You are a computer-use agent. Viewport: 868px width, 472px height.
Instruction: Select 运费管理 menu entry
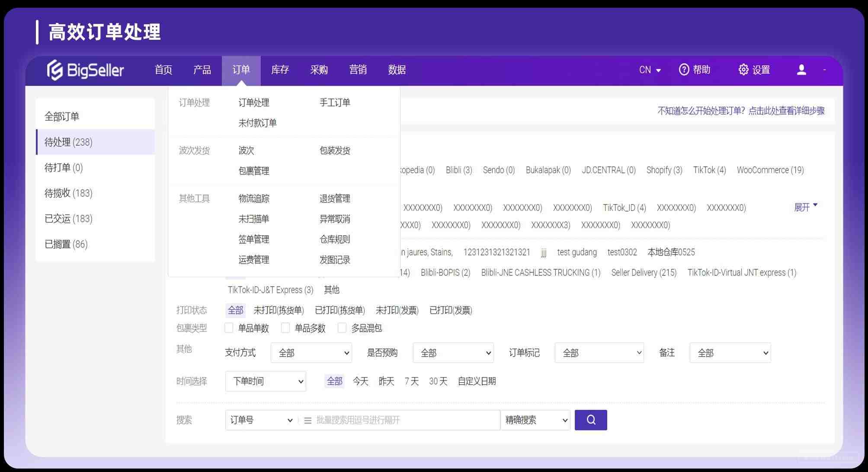[x=254, y=259]
